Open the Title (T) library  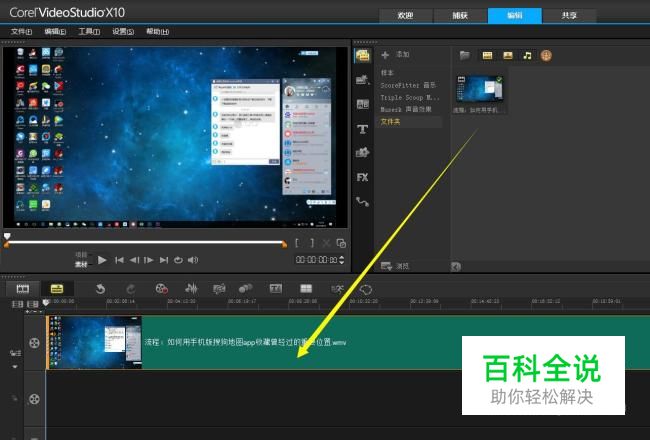click(362, 129)
